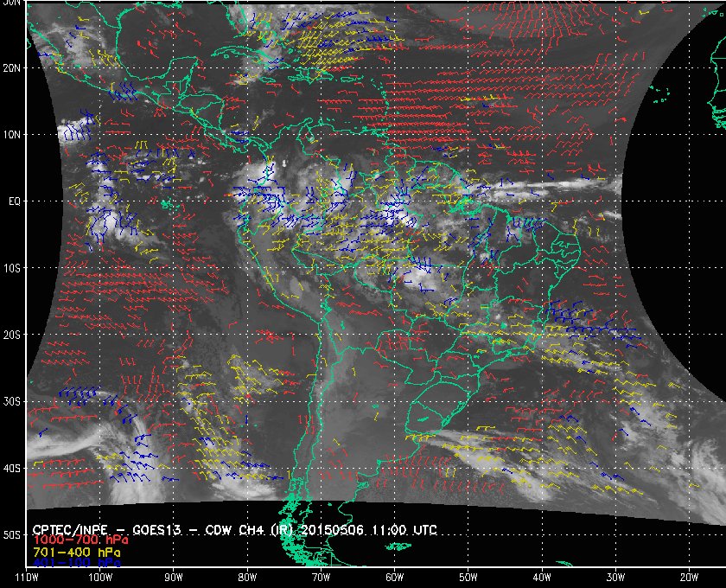Viewport: 726px width, 588px height.
Task: Click the 30S latitude label
Action: coord(11,401)
